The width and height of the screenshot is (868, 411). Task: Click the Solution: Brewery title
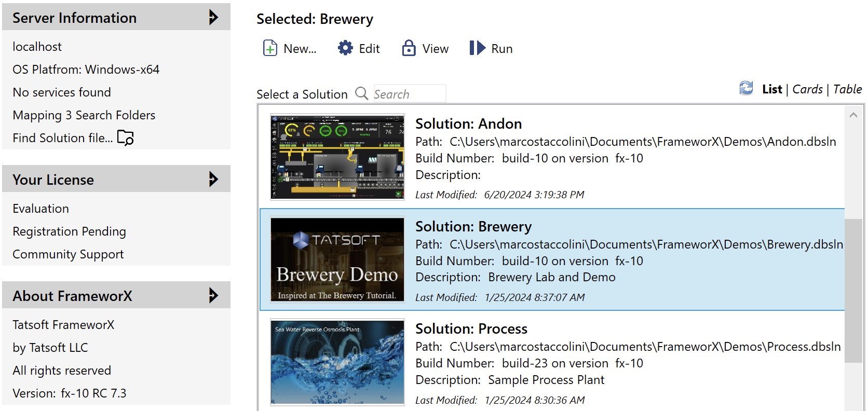[x=473, y=227]
